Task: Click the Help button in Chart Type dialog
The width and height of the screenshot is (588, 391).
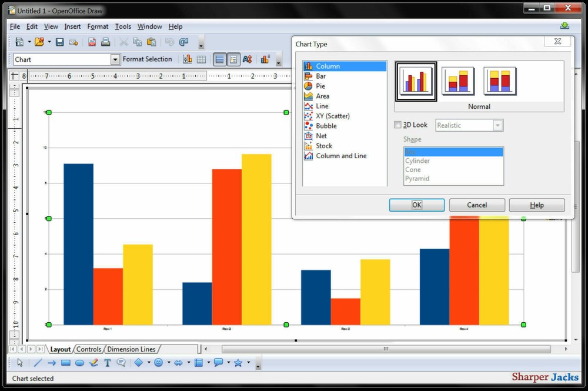Action: [x=536, y=205]
